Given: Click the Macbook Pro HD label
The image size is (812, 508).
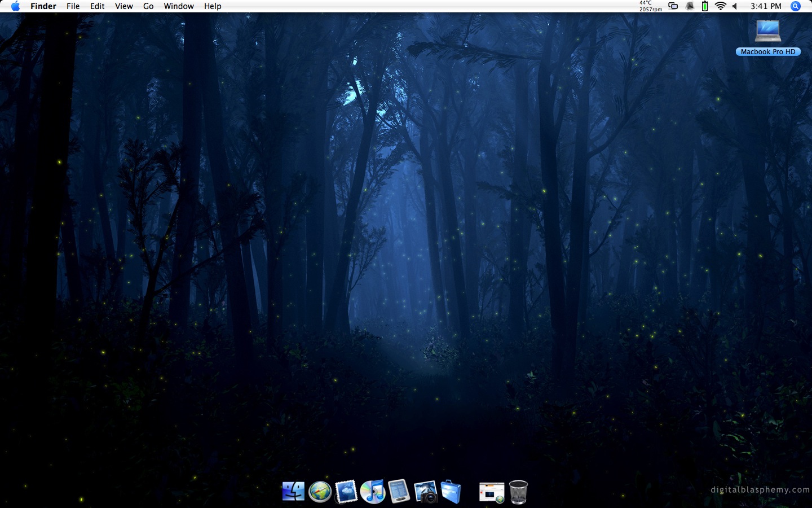Looking at the screenshot, I should point(768,51).
